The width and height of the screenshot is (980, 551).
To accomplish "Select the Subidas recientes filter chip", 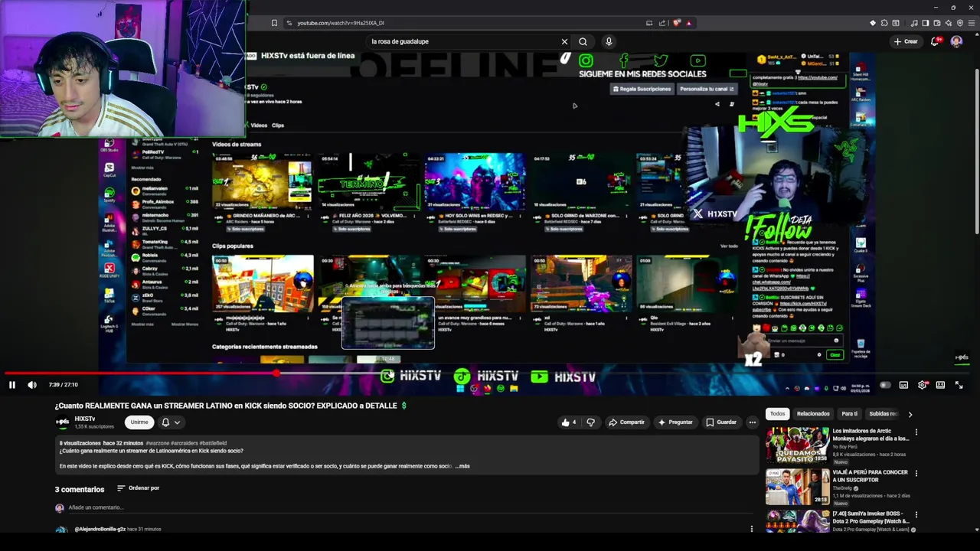I will [x=883, y=414].
